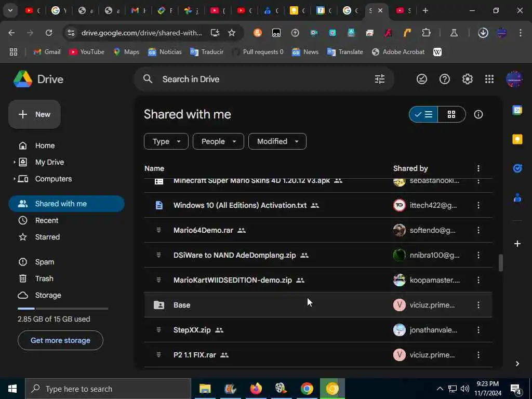
Task: Sort by the Name column header
Action: click(x=154, y=168)
